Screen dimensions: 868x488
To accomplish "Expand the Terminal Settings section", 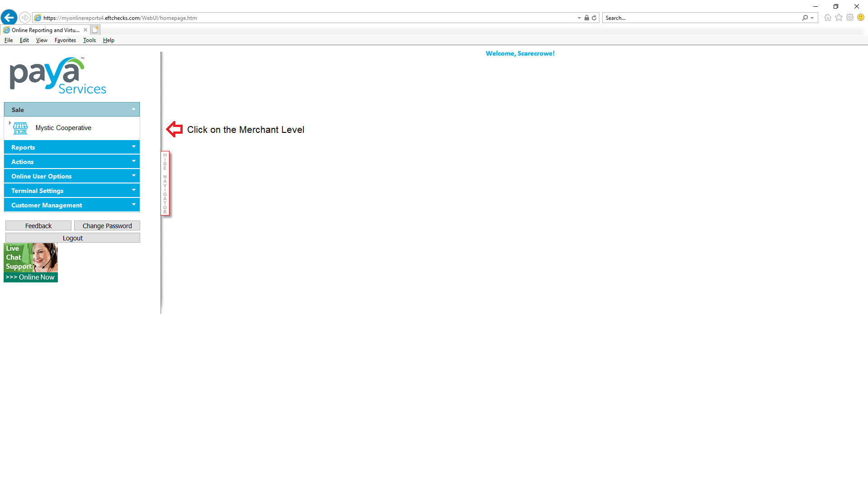I will click(72, 191).
